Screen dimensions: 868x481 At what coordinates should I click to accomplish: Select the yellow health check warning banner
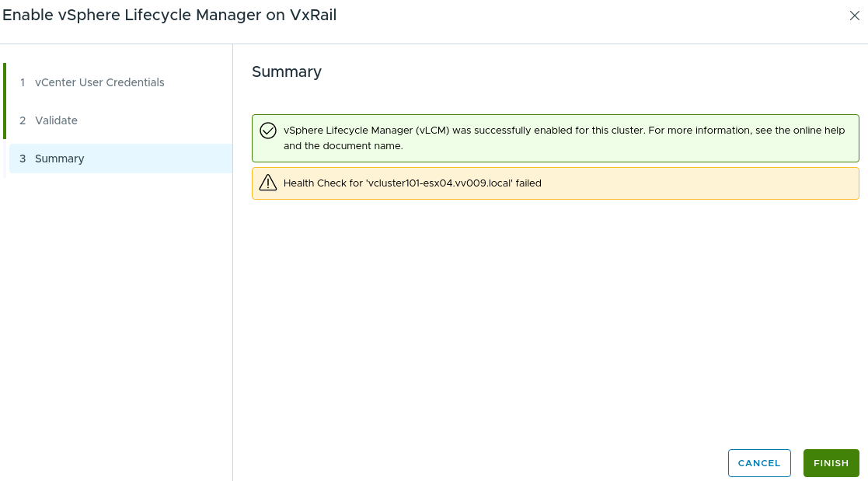click(554, 183)
